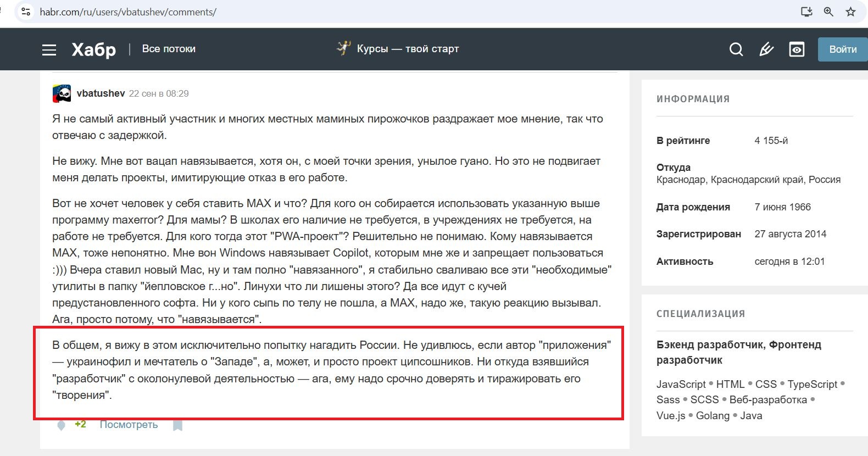The image size is (868, 456).
Task: Open the site information icon in address bar
Action: pos(25,12)
